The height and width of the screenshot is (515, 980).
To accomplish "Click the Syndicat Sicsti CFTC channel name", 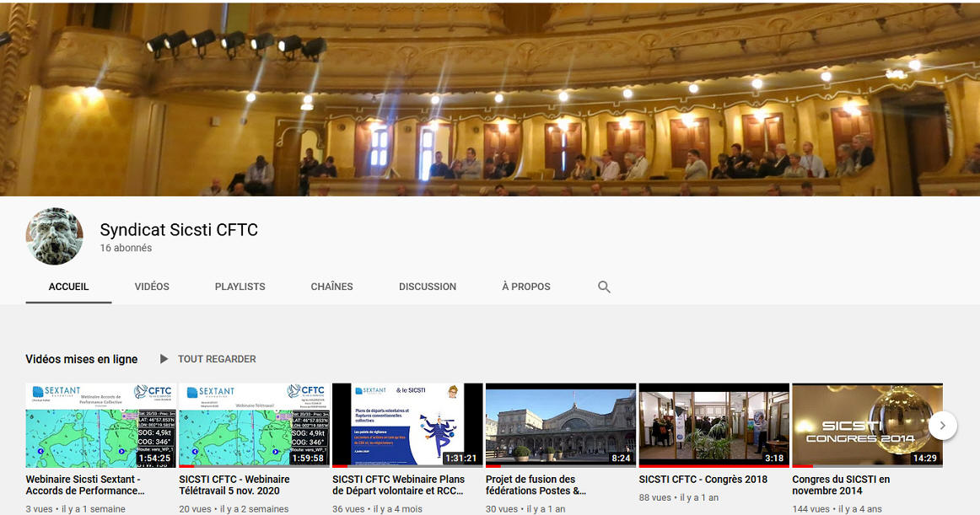I will click(x=179, y=230).
